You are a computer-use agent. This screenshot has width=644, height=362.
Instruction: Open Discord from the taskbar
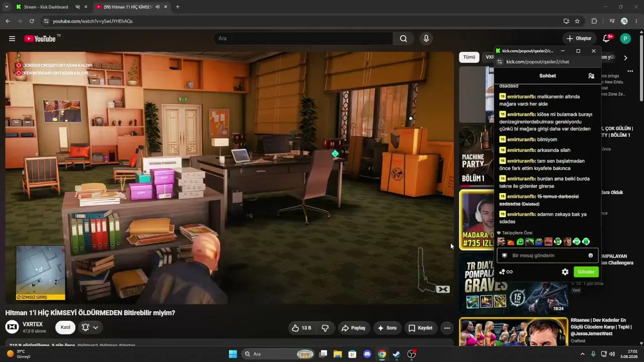367,354
